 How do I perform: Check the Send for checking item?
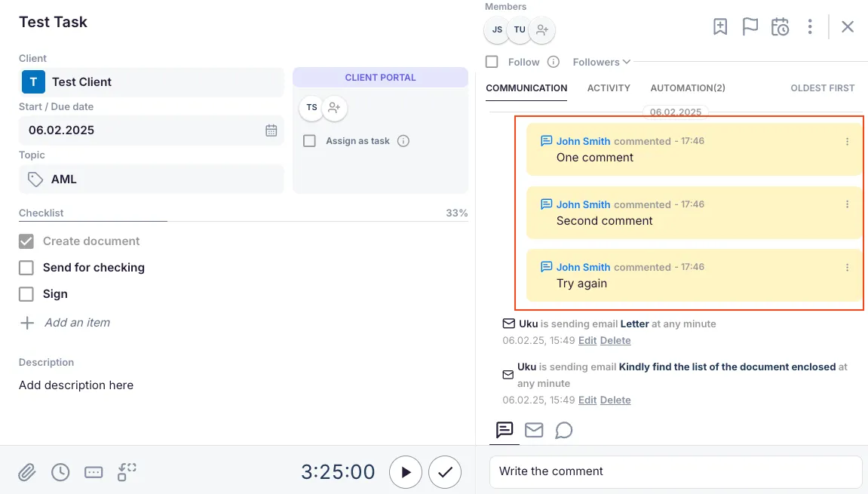click(26, 268)
